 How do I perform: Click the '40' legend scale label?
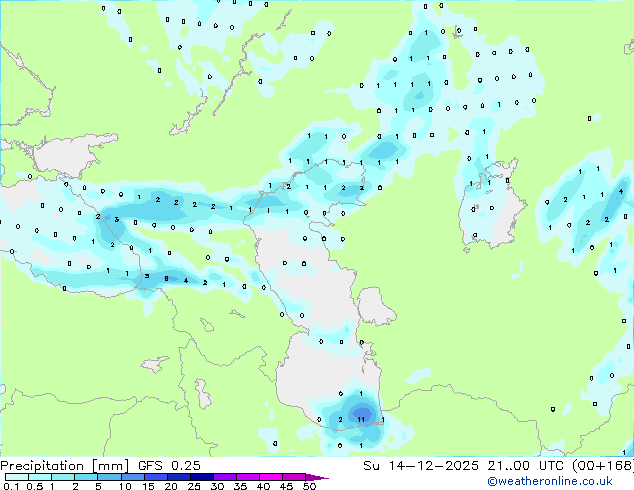[x=263, y=486]
